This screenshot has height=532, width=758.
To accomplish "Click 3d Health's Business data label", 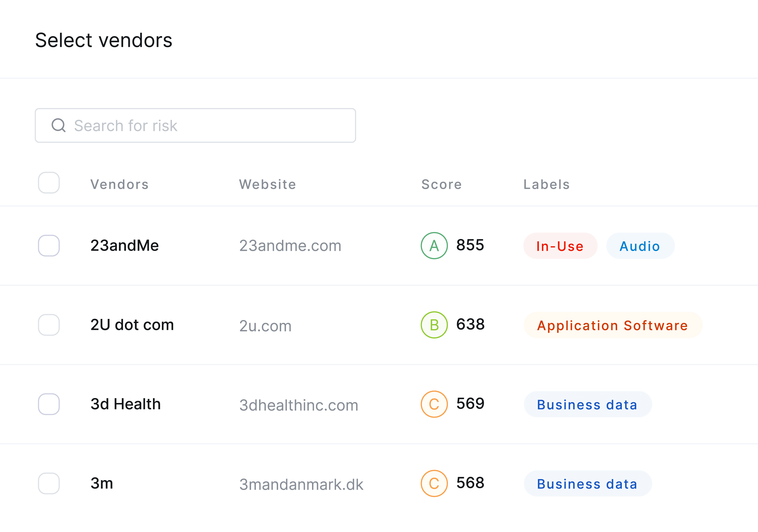I will (588, 404).
